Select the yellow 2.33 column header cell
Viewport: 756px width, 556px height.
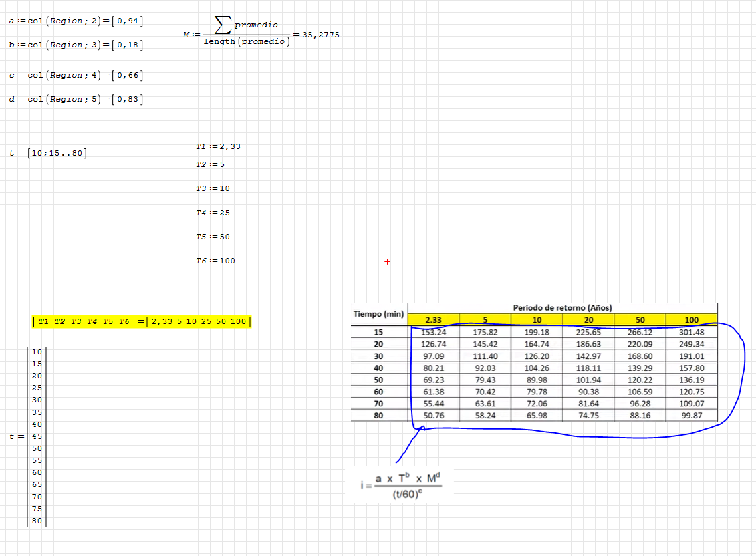click(433, 320)
